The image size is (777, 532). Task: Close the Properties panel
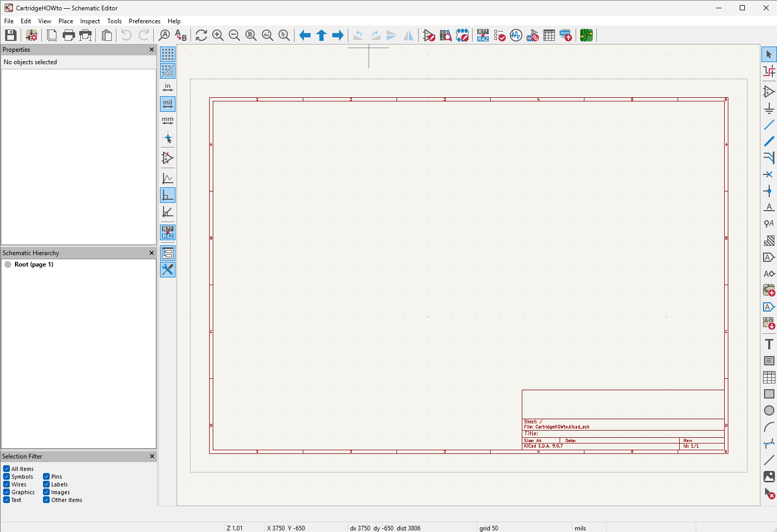[x=152, y=50]
